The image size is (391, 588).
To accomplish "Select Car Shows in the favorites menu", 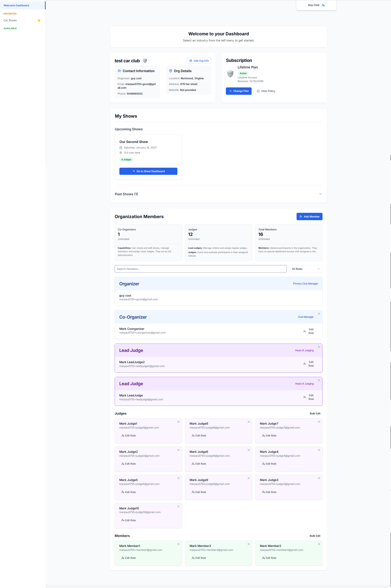I will pyautogui.click(x=10, y=20).
